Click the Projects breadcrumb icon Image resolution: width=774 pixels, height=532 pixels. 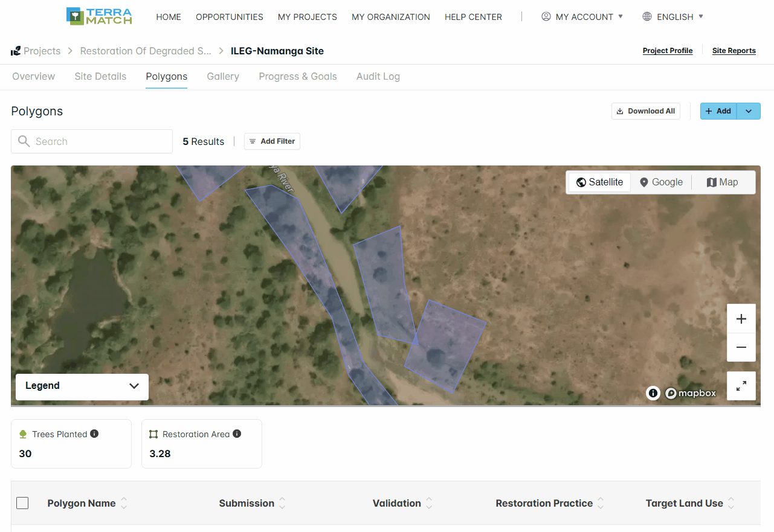pos(16,51)
